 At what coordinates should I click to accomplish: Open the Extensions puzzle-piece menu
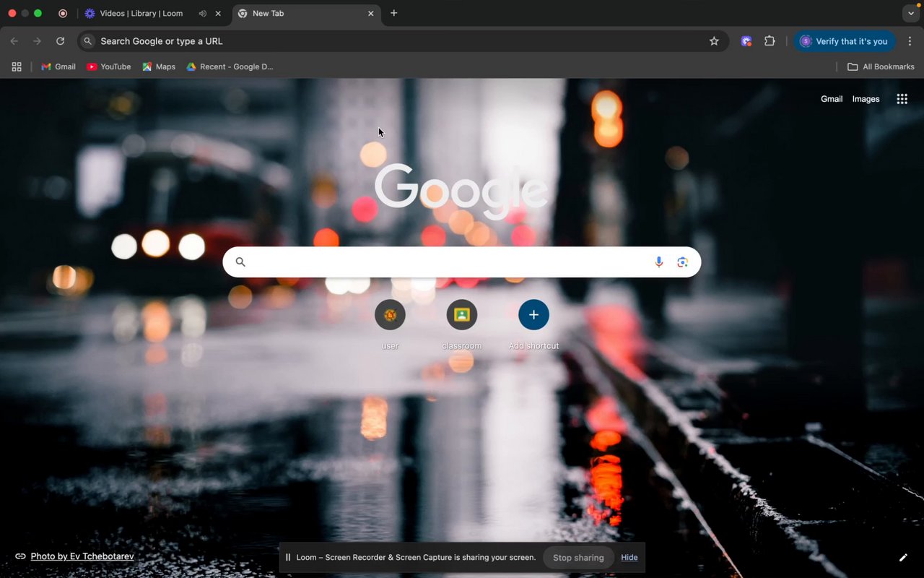click(x=770, y=41)
